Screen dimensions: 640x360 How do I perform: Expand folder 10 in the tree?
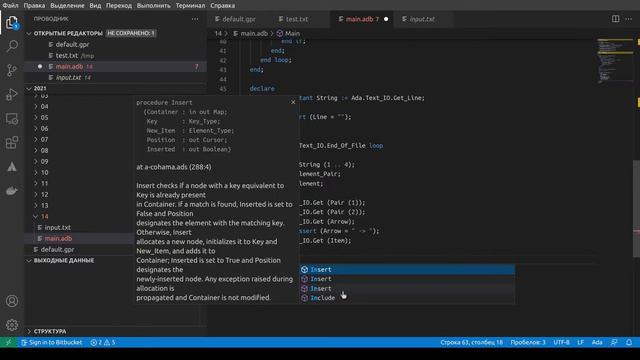[44, 173]
